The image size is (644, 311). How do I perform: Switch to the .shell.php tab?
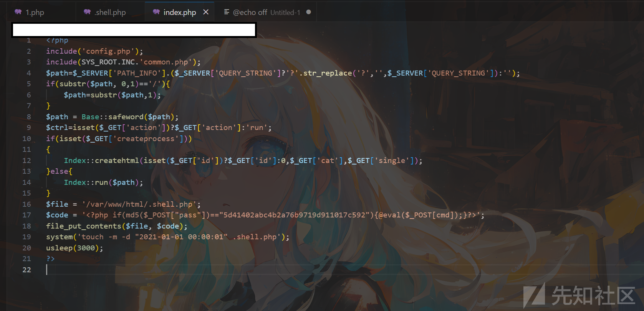[x=110, y=12]
